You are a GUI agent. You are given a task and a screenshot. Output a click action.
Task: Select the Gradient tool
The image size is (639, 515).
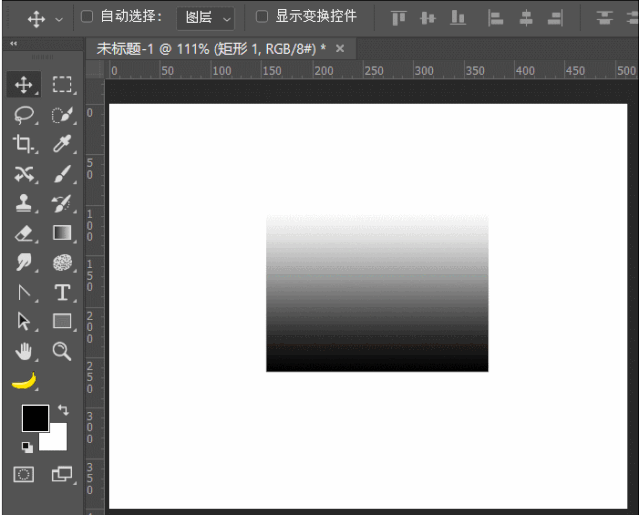tap(62, 233)
